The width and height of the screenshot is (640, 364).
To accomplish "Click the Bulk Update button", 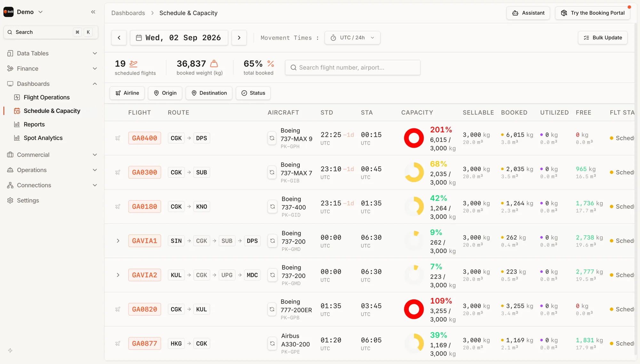I will click(603, 38).
